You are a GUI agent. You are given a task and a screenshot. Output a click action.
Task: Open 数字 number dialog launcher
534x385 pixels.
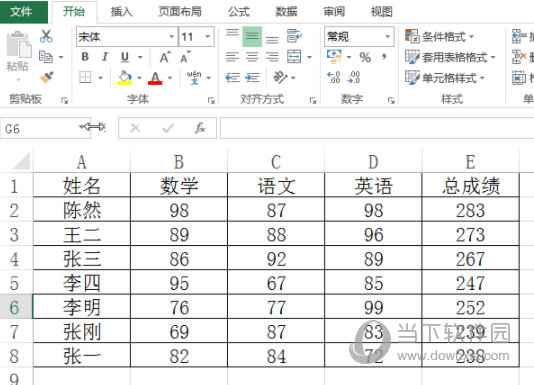tap(391, 101)
